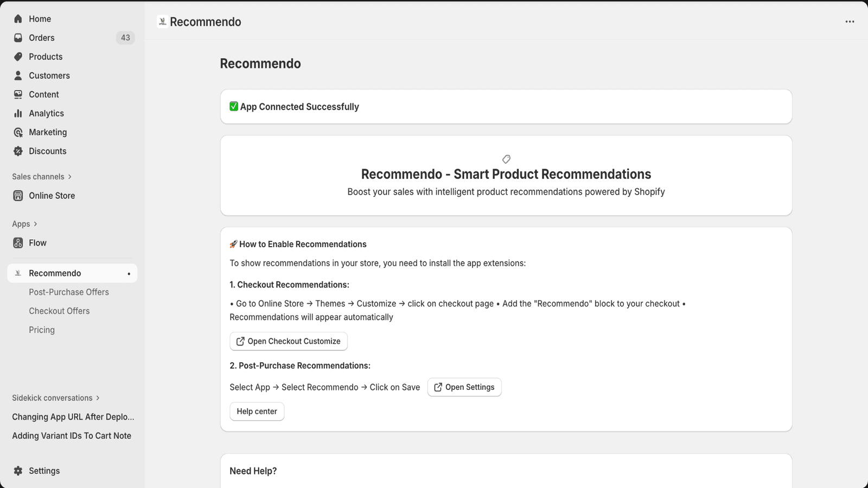The height and width of the screenshot is (488, 868).
Task: Select the Flow app icon
Action: [x=18, y=242]
